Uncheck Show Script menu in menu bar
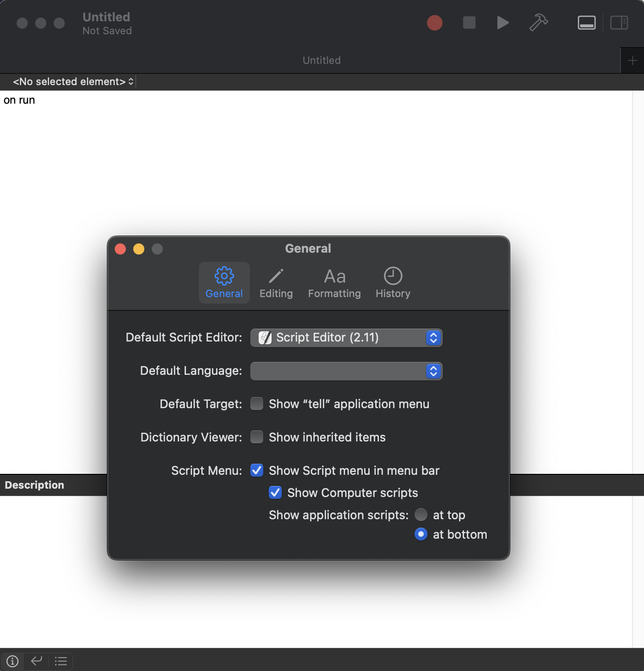644x671 pixels. (x=257, y=470)
